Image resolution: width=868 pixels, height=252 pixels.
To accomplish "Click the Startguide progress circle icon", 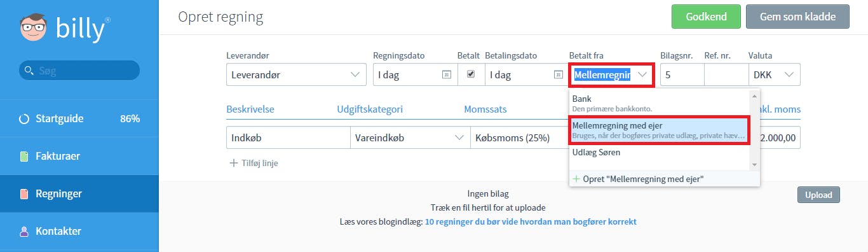I will tap(24, 118).
